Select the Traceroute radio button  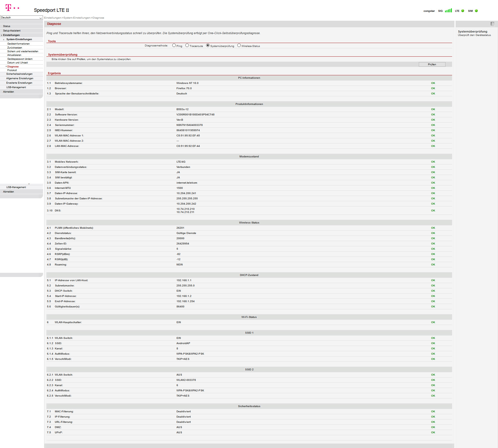tap(187, 45)
